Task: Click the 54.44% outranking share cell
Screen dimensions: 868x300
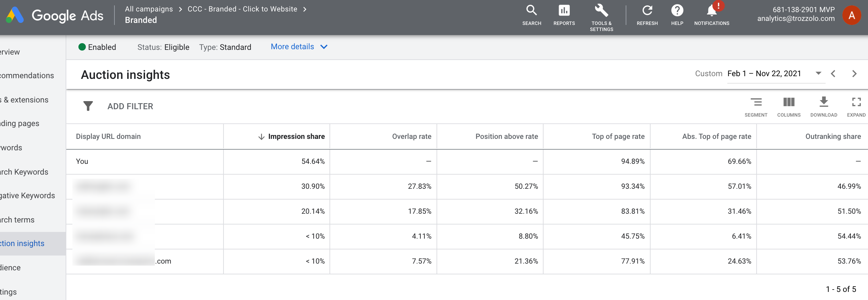Action: click(x=849, y=236)
